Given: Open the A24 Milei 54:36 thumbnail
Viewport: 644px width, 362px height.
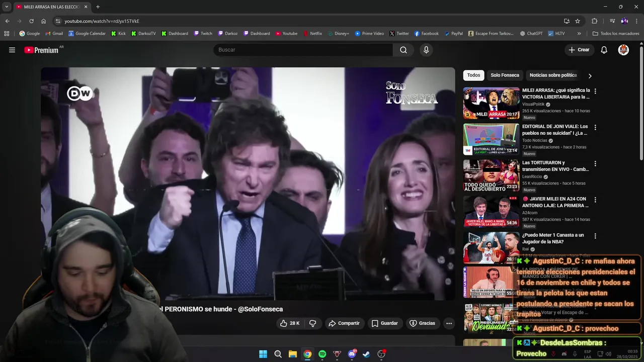Looking at the screenshot, I should 491,212.
